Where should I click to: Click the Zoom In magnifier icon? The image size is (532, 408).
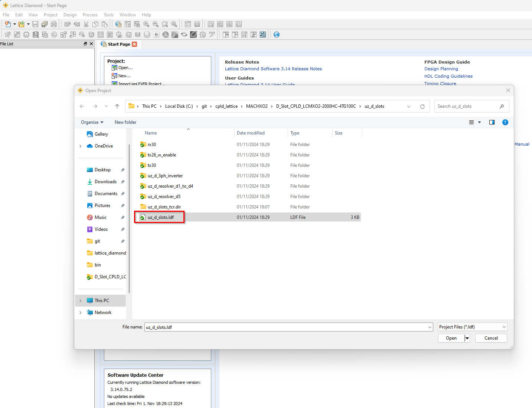146,24
